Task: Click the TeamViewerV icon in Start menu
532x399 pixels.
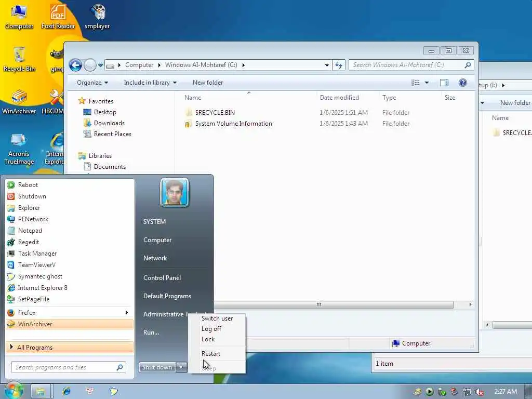Action: [x=11, y=265]
